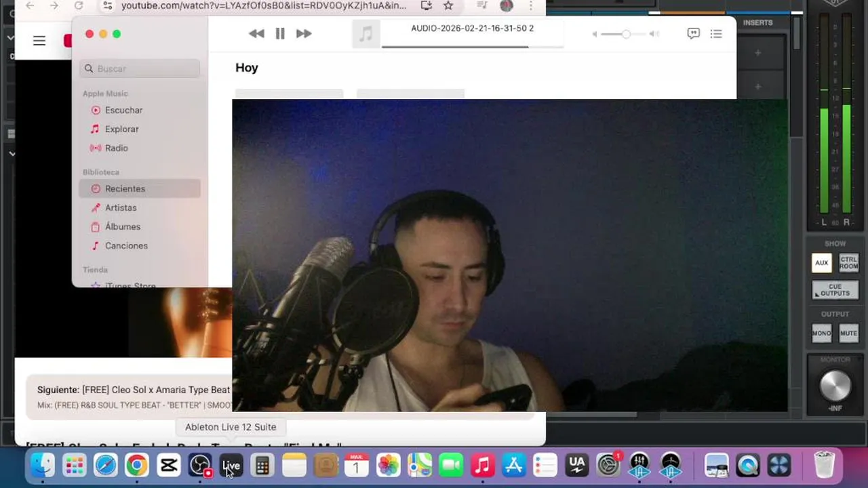Open Maps from the Dock
The height and width of the screenshot is (488, 868).
click(x=420, y=465)
